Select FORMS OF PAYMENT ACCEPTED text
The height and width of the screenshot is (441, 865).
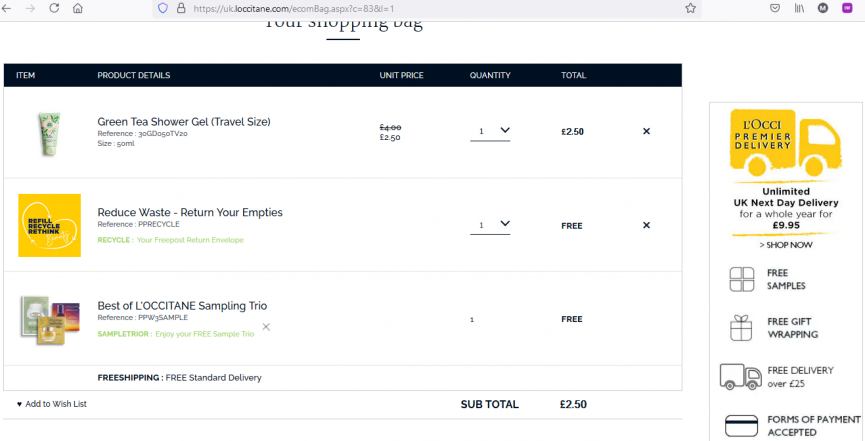click(x=814, y=426)
